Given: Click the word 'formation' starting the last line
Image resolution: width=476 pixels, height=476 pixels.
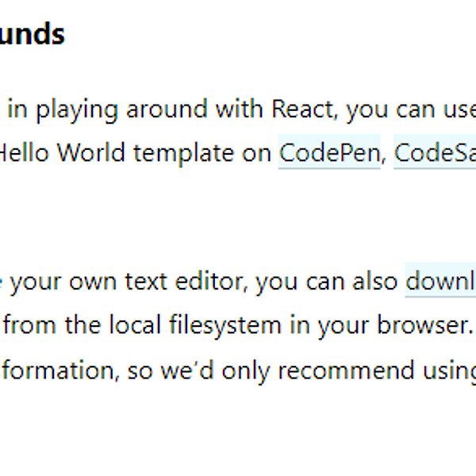Looking at the screenshot, I should (x=59, y=370).
